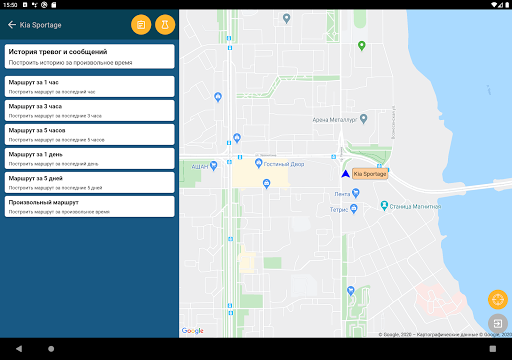
Task: Tap the gray exit arrow button on map
Action: pos(498,323)
